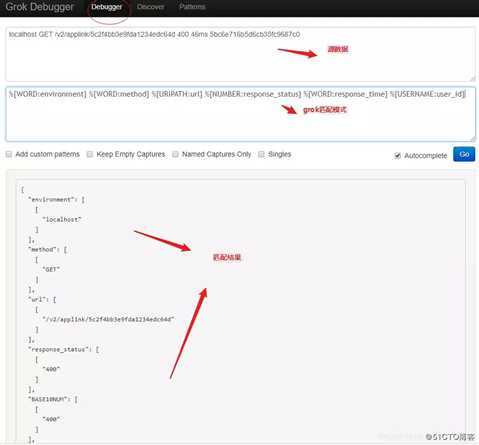Select the "localhost" result value

coord(62,219)
